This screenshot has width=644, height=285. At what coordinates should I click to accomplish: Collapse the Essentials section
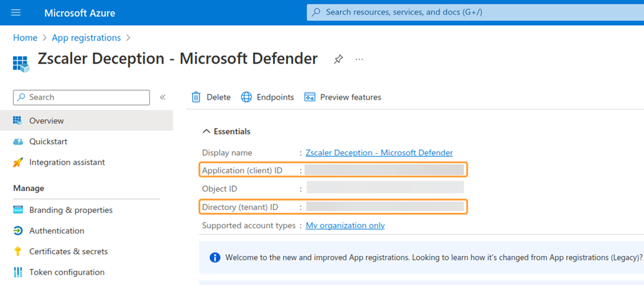coord(227,131)
